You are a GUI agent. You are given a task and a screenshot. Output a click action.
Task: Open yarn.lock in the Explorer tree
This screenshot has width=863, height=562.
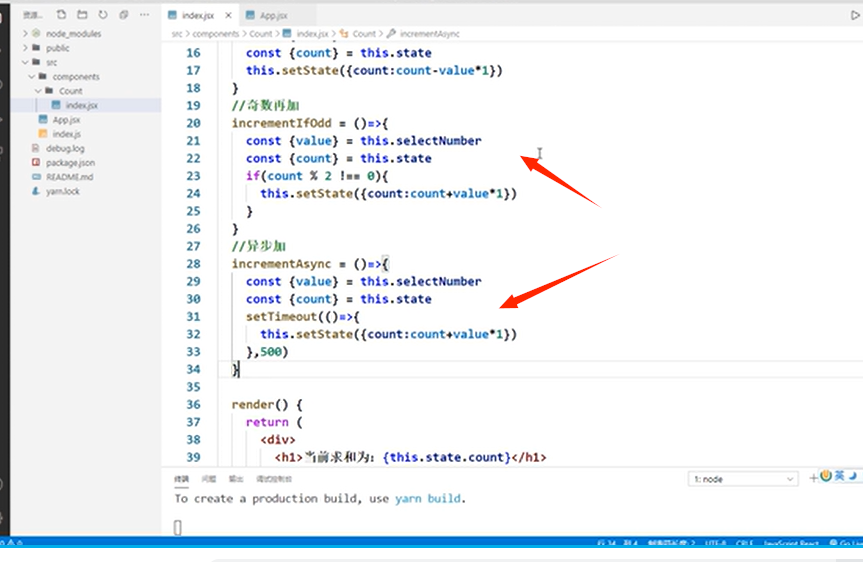point(63,191)
